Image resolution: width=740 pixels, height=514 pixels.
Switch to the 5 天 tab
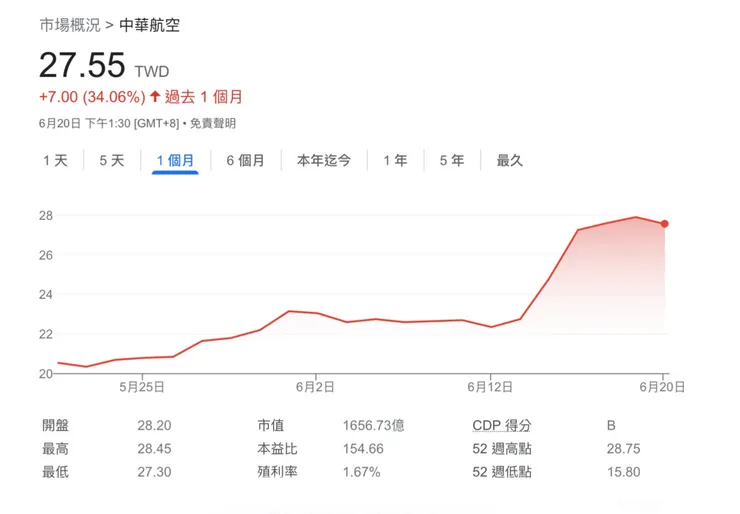(112, 160)
